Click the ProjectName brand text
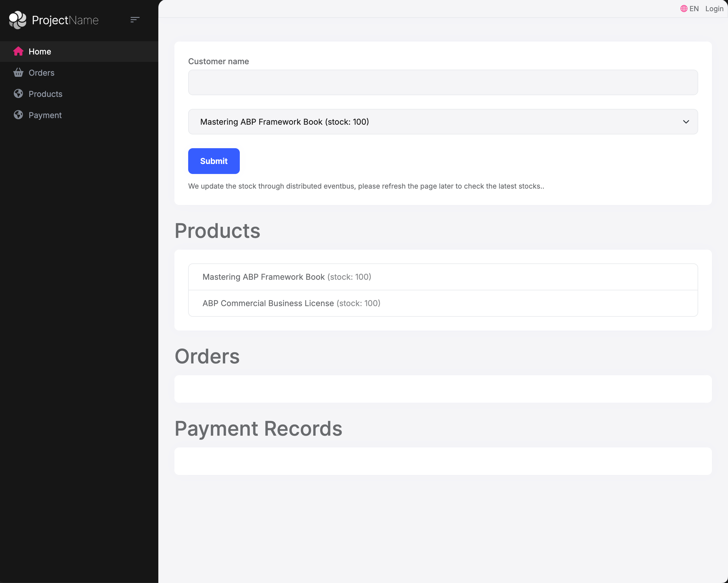Image resolution: width=728 pixels, height=583 pixels. (x=65, y=20)
